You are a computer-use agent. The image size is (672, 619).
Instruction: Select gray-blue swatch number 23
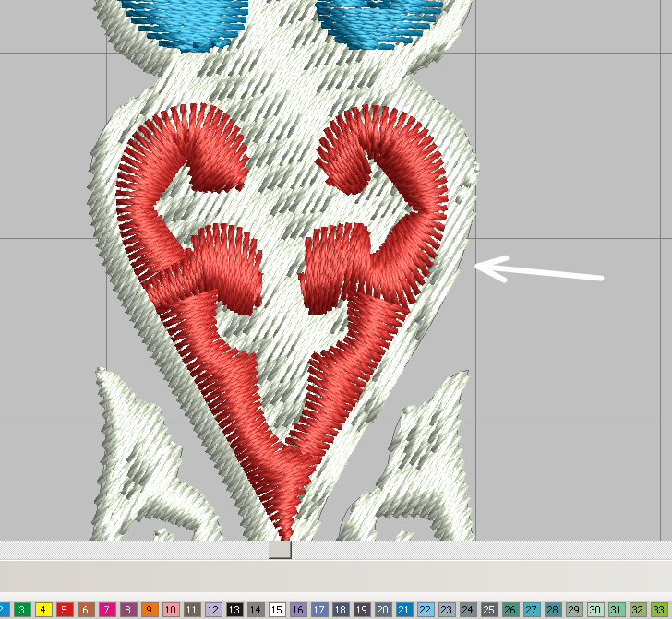[x=447, y=610]
